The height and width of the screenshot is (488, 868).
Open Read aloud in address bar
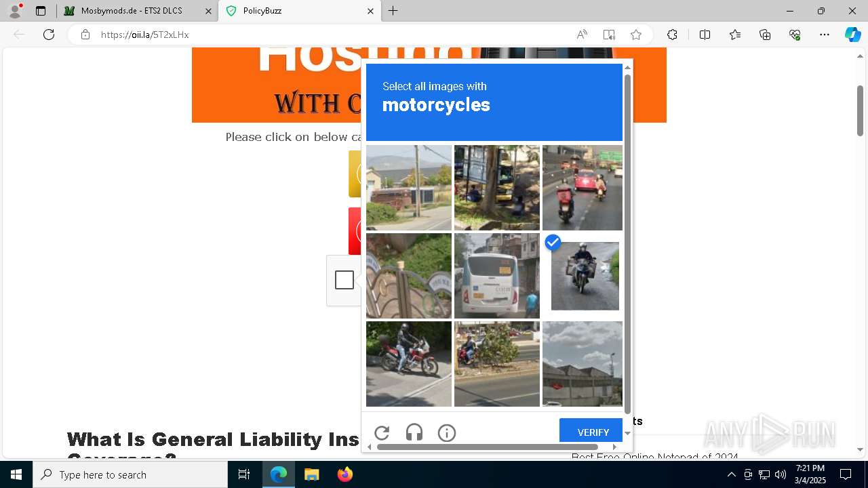(x=582, y=35)
